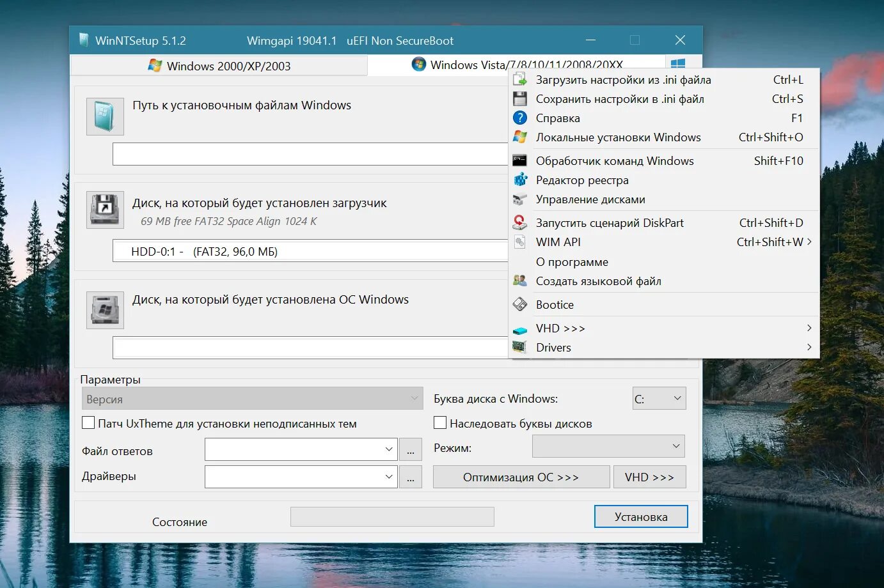Click the WIM API document icon
This screenshot has width=884, height=588.
[x=520, y=242]
